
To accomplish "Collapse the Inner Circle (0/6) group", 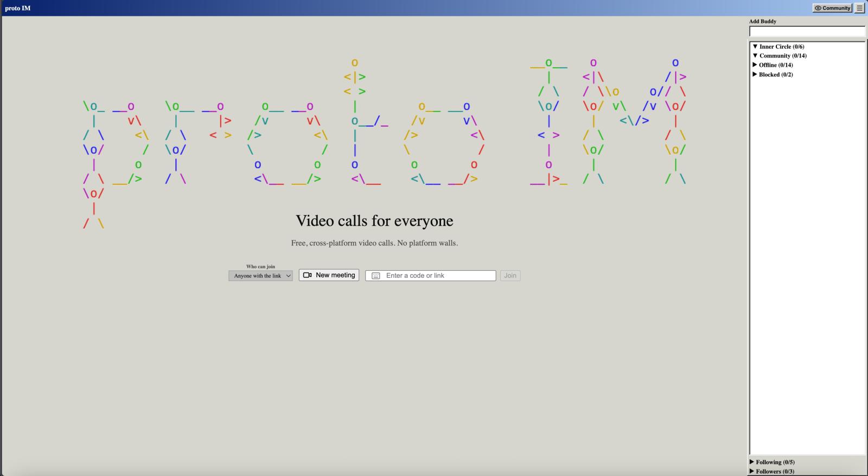I will point(778,47).
